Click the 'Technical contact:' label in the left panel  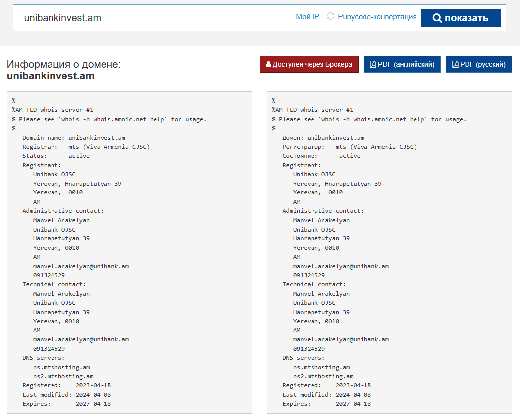point(54,284)
